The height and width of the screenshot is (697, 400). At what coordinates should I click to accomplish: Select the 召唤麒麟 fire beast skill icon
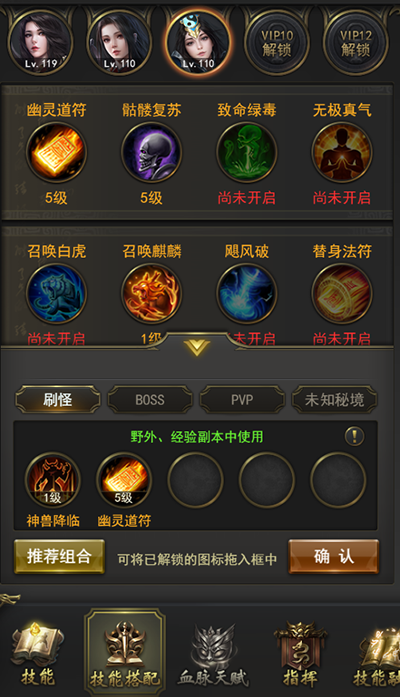point(152,293)
